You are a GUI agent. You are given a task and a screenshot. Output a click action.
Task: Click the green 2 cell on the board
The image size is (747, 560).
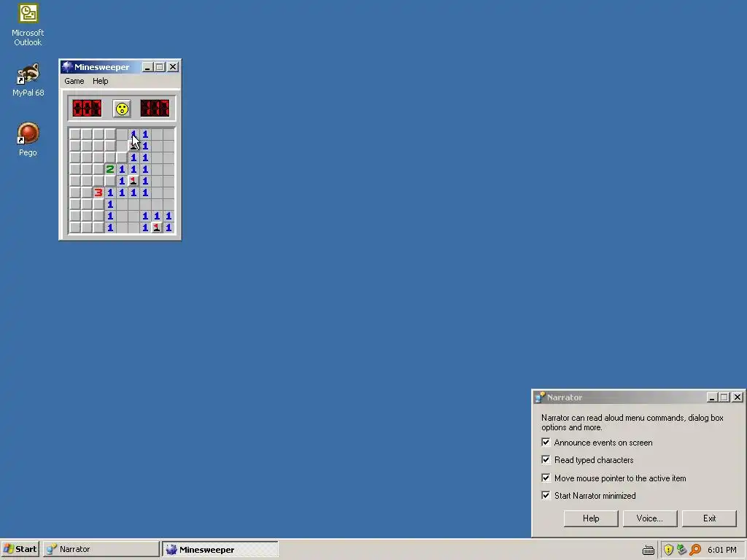click(x=110, y=169)
